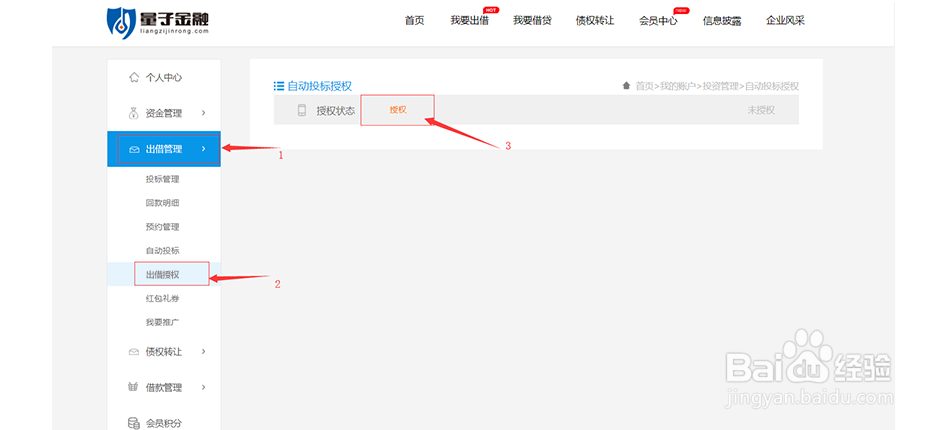
Task: Expand the 资金管理 chevron
Action: 204,113
